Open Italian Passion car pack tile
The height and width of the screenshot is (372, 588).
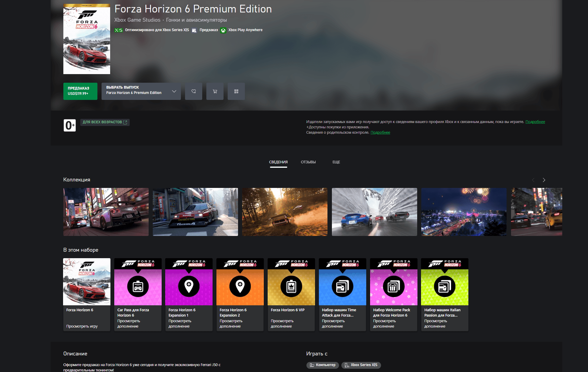pyautogui.click(x=445, y=294)
